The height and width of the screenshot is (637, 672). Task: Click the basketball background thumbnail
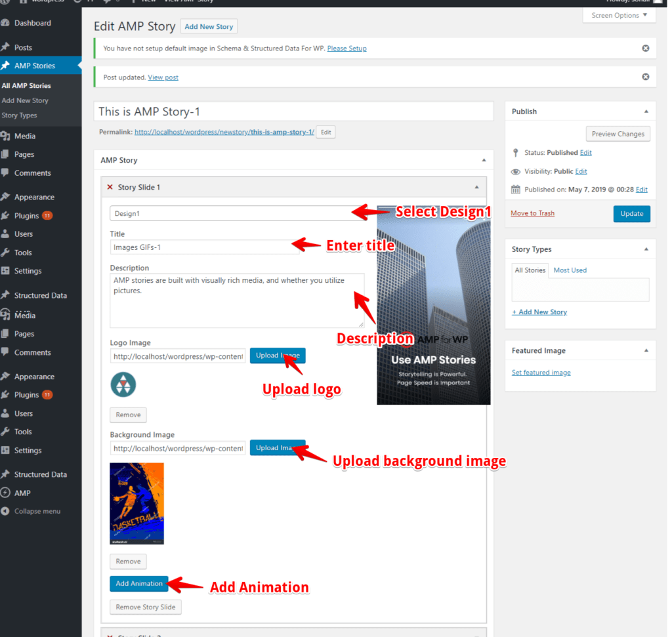[x=136, y=503]
